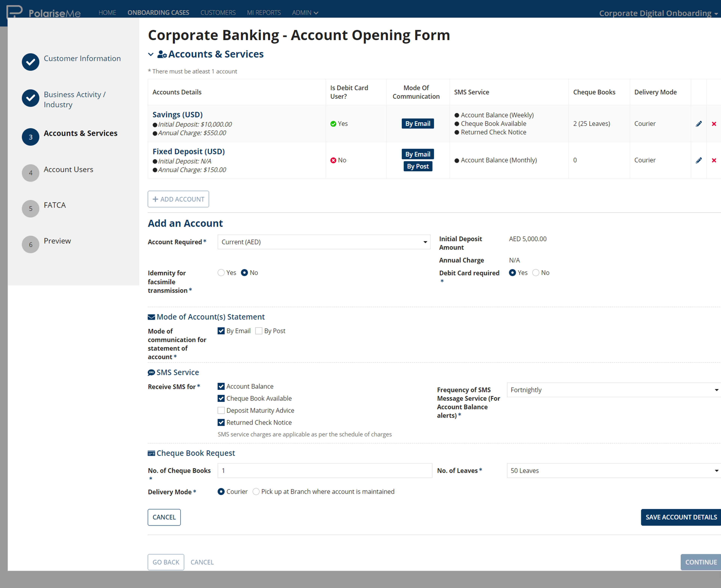721x588 pixels.
Task: Click the bottom CANCEL link
Action: pyautogui.click(x=202, y=562)
